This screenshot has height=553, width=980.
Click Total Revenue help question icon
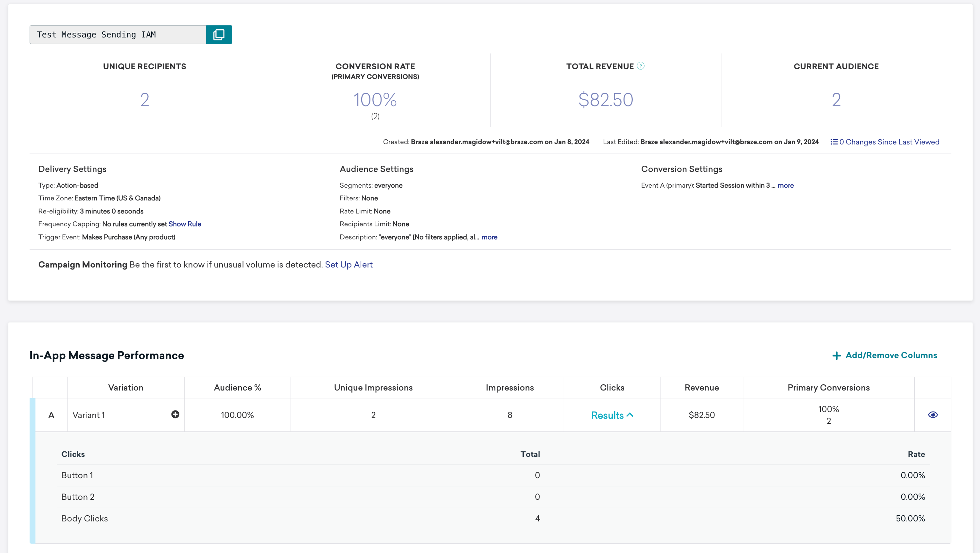pyautogui.click(x=641, y=66)
